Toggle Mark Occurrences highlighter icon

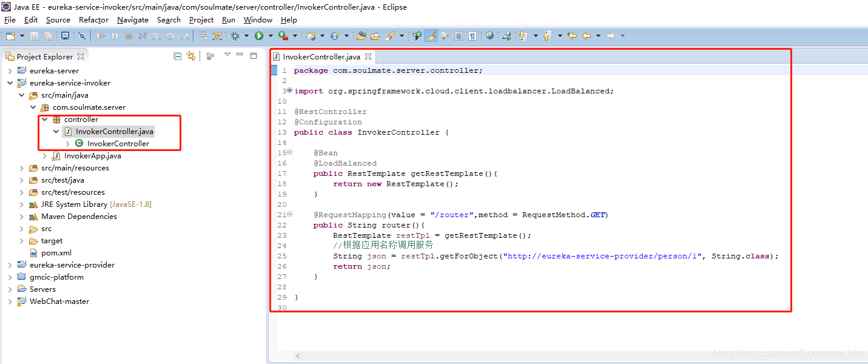431,36
